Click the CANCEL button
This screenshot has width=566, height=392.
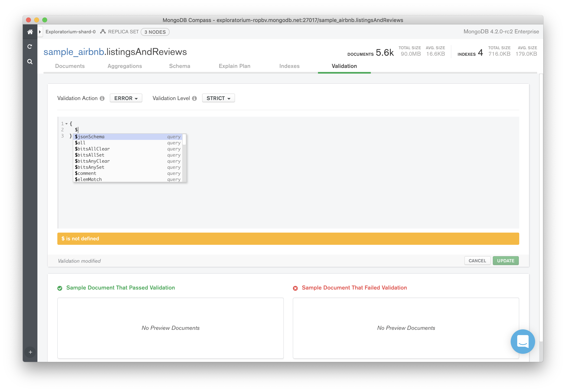click(x=477, y=260)
